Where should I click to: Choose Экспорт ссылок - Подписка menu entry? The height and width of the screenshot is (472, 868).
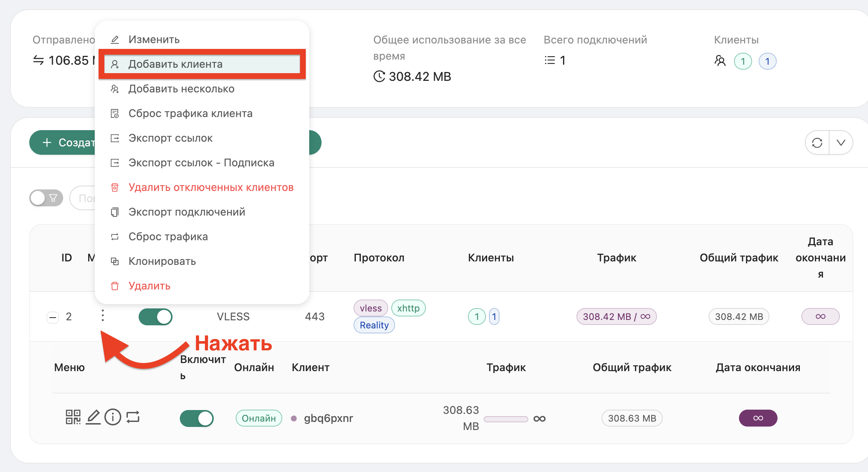coord(201,162)
